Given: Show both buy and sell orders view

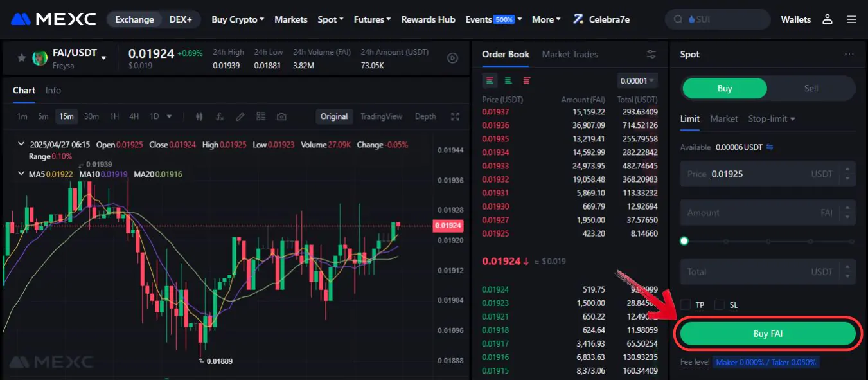Looking at the screenshot, I should tap(490, 80).
